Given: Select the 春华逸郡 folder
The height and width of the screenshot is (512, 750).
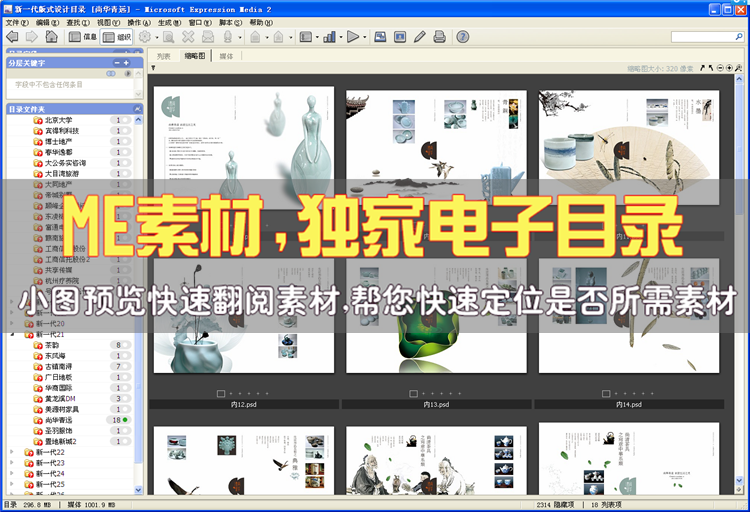Looking at the screenshot, I should click(x=59, y=152).
